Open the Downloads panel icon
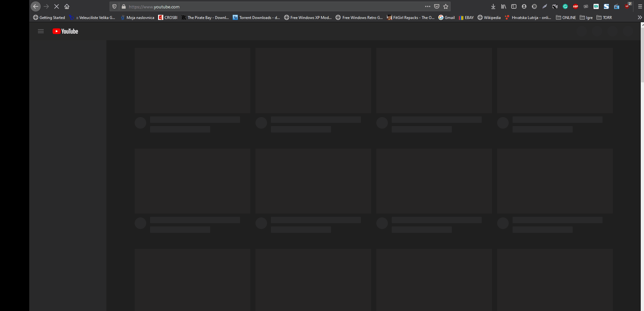 (493, 6)
